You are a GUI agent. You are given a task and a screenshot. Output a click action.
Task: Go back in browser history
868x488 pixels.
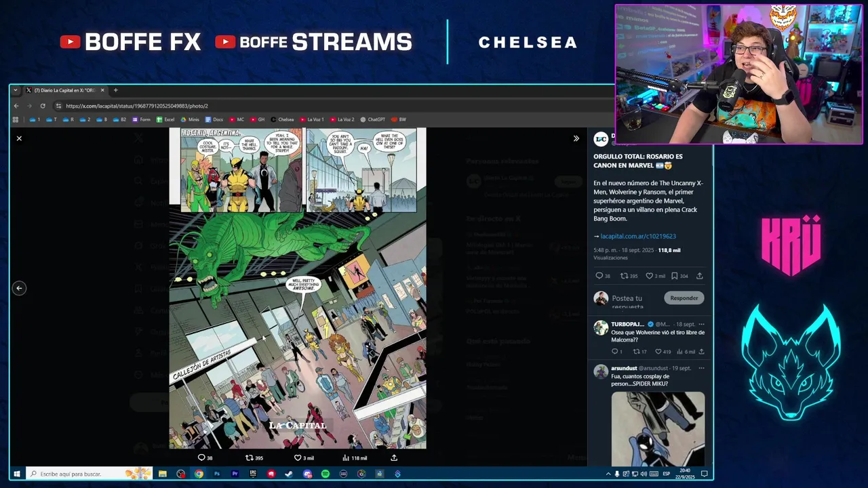[16, 106]
